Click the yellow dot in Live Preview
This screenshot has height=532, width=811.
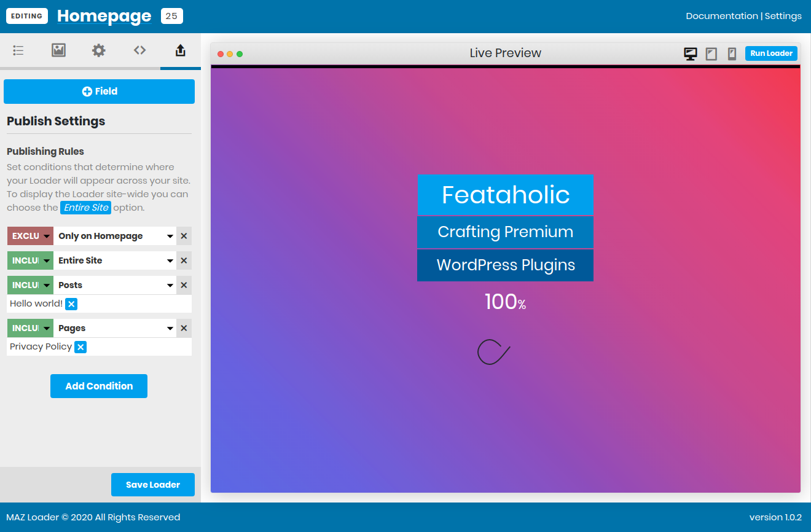(x=230, y=54)
